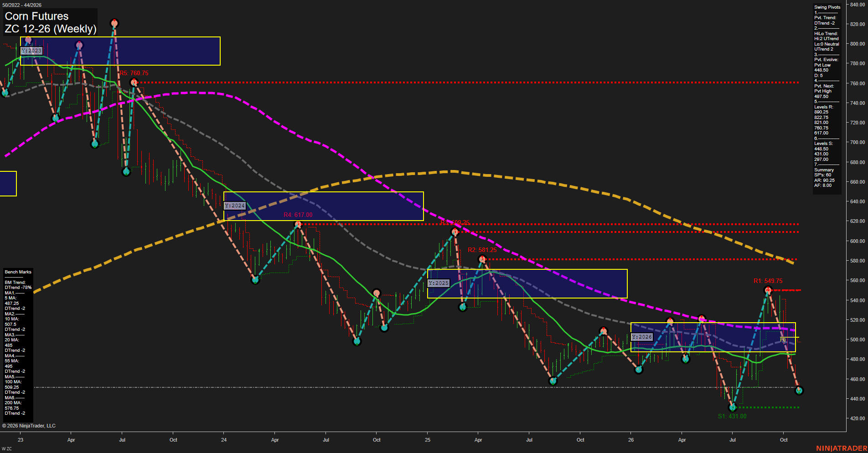Click the AF: 8.00 summary line
The height and width of the screenshot is (453, 868).
point(823,185)
